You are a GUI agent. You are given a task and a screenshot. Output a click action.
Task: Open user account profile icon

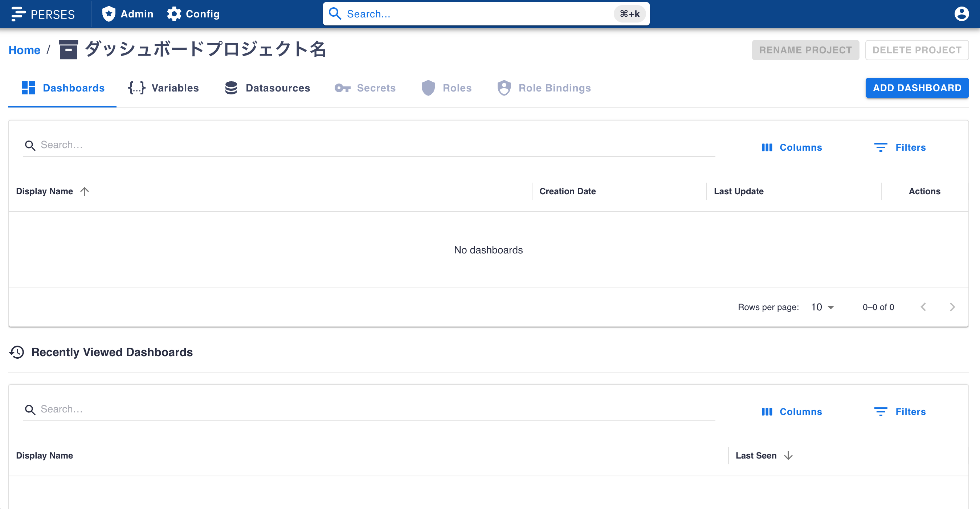point(961,14)
